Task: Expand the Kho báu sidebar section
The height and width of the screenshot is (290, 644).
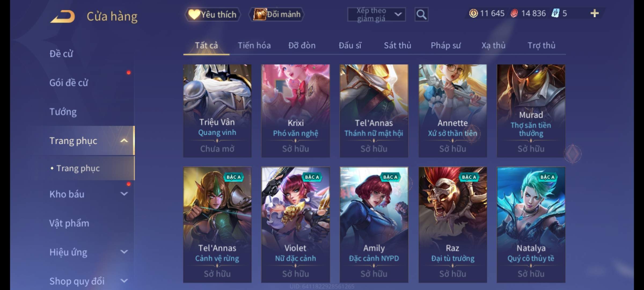Action: pos(124,194)
